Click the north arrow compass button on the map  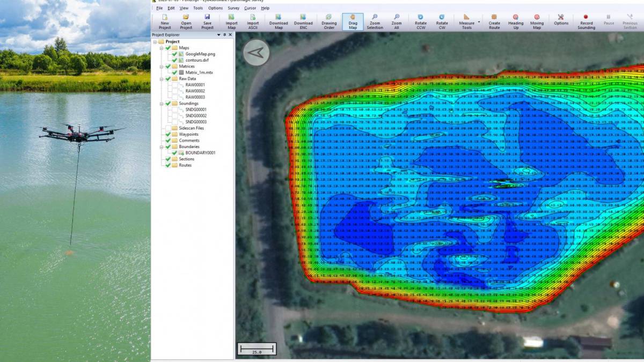click(257, 52)
